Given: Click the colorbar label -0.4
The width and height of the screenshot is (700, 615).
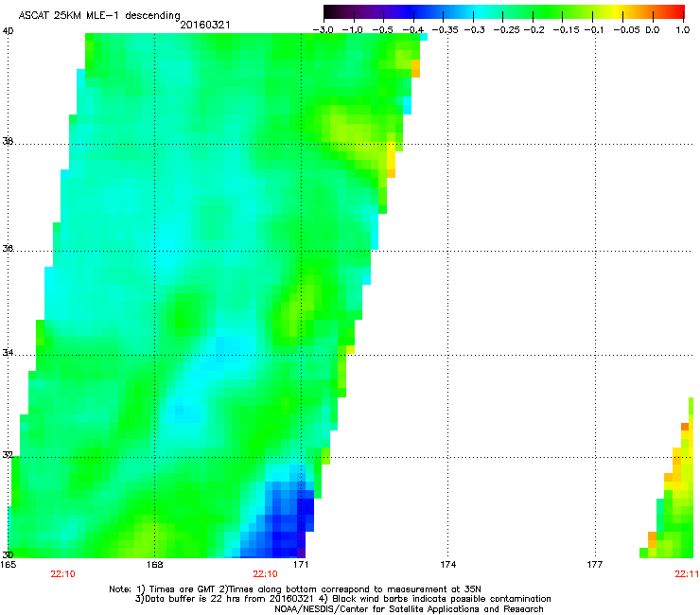Looking at the screenshot, I should click(x=413, y=30).
